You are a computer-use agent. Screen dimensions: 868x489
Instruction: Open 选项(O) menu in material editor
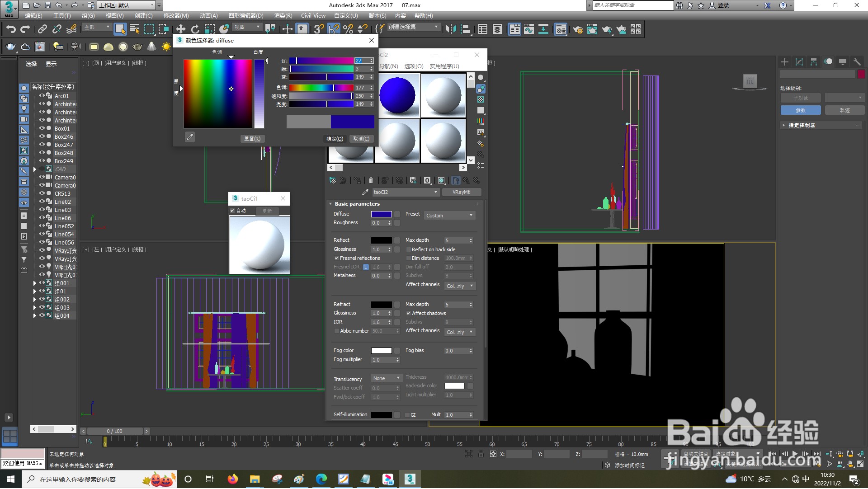pos(414,66)
